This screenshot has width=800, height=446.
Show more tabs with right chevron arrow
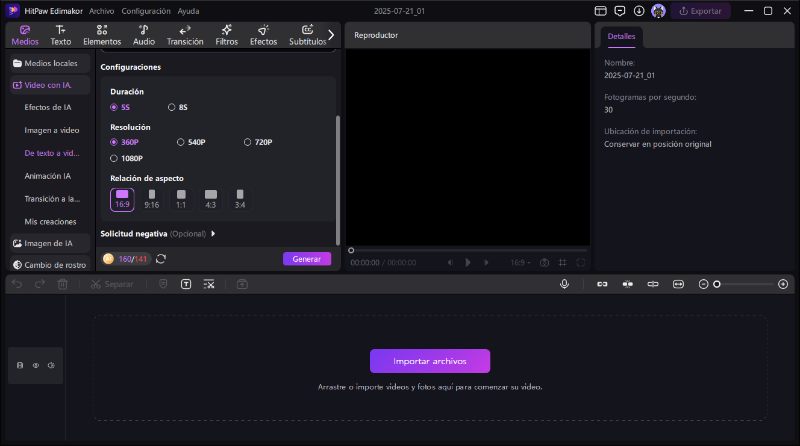click(x=331, y=35)
